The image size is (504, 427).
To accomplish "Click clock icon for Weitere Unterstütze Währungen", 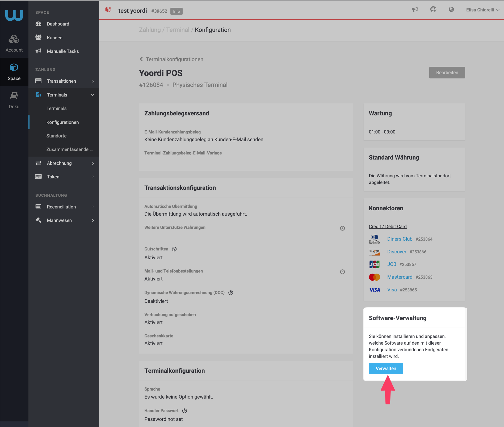I will tap(342, 228).
